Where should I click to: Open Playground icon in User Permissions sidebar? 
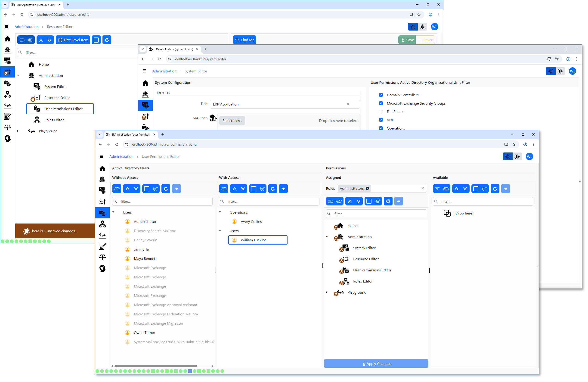tap(102, 235)
